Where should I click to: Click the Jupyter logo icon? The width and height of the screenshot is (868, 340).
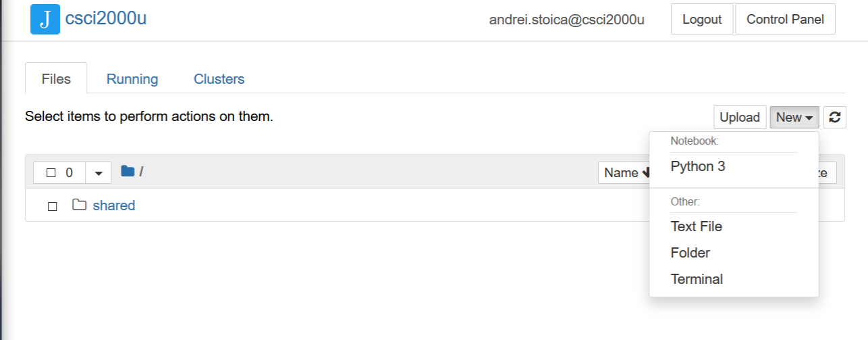click(45, 19)
